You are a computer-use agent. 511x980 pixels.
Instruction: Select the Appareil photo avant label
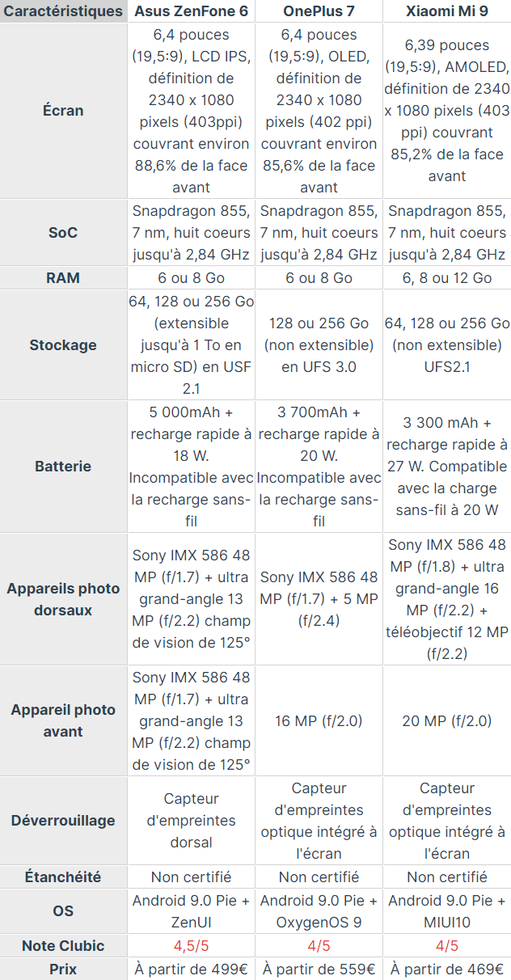[63, 720]
